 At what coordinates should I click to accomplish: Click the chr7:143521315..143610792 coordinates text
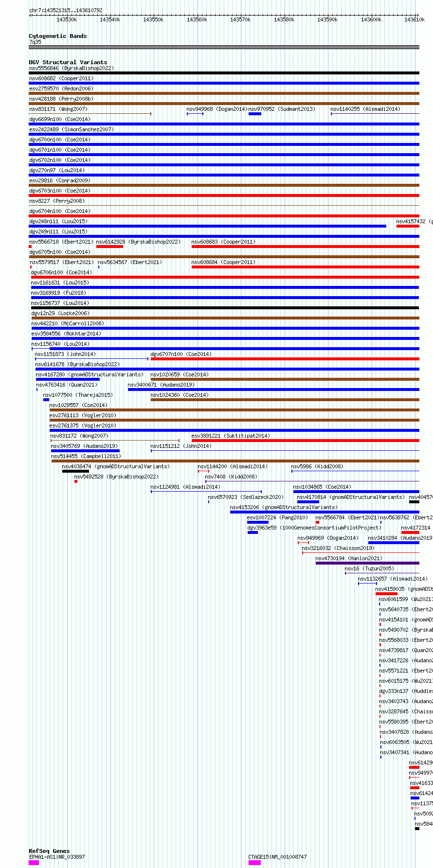tap(66, 10)
